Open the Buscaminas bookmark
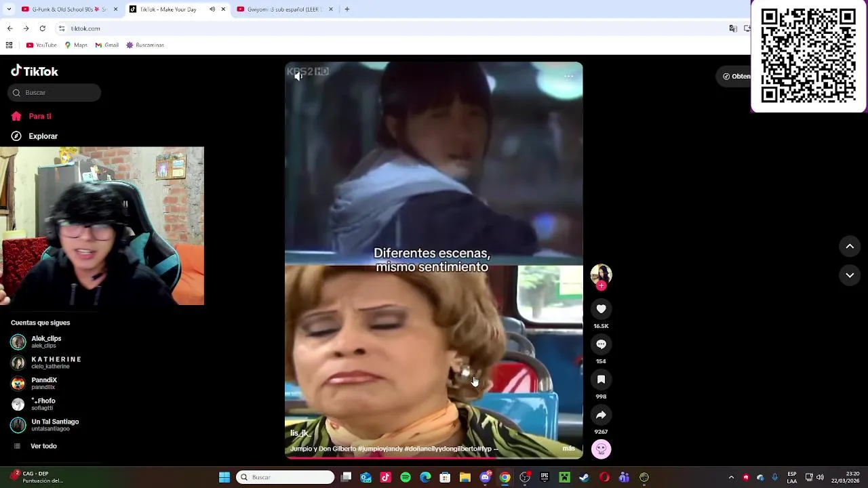868x488 pixels. click(x=144, y=45)
